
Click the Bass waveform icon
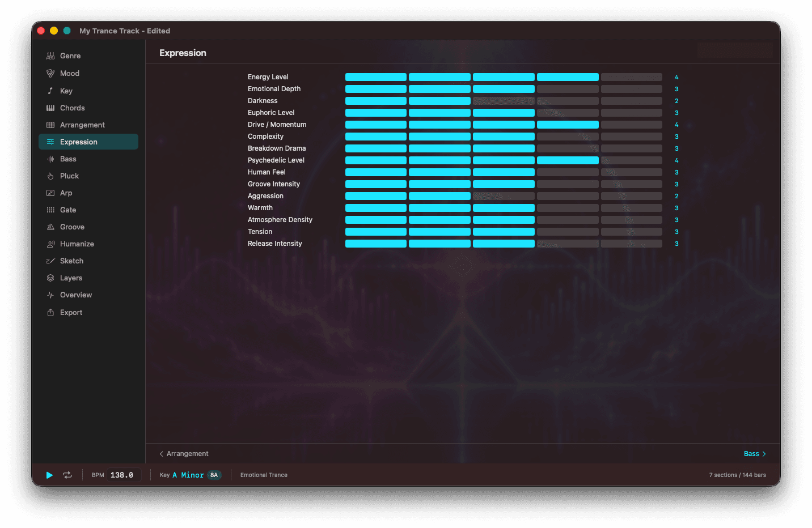coord(50,159)
